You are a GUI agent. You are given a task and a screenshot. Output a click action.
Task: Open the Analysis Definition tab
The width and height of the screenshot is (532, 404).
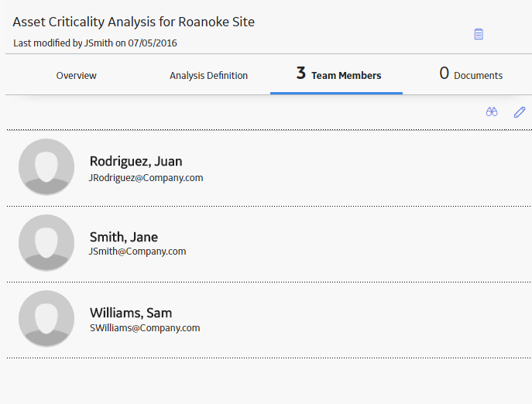coord(208,75)
